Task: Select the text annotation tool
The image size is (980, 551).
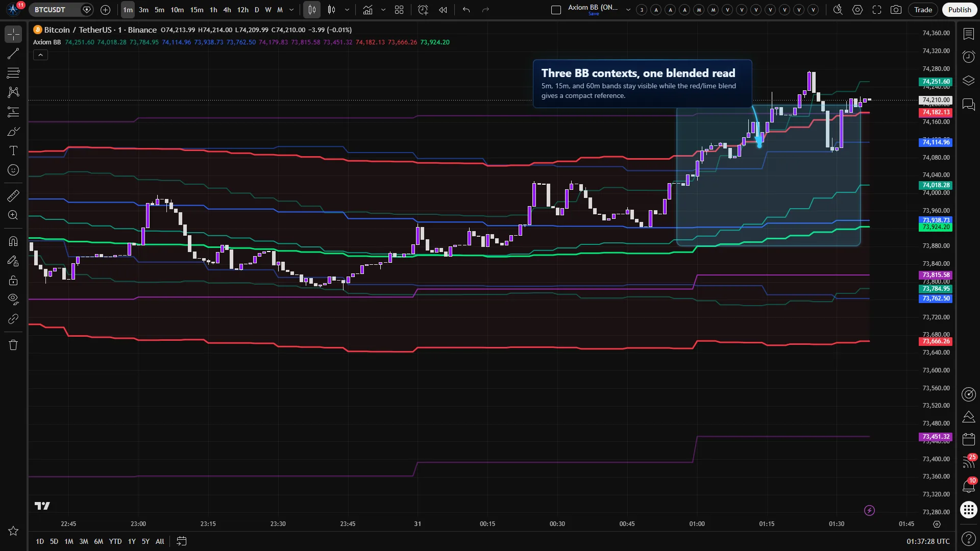Action: [13, 151]
